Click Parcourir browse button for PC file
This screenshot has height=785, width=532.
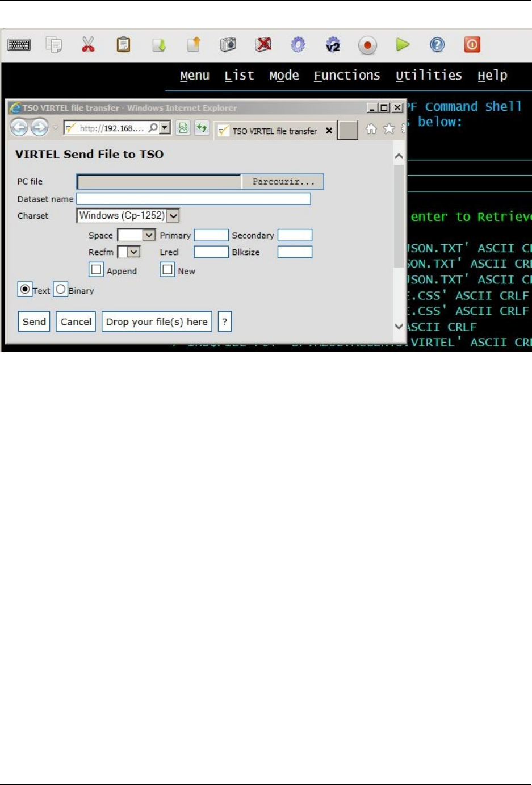coord(283,182)
